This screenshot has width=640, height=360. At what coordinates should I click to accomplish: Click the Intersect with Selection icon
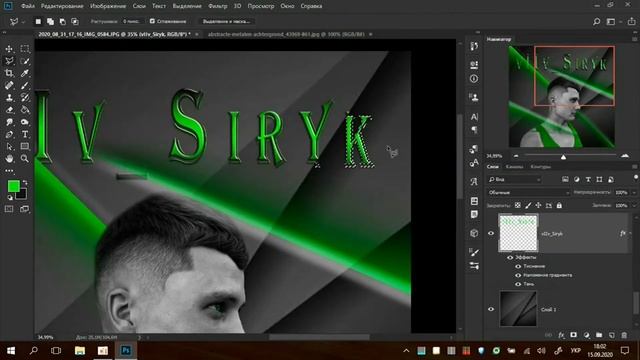tap(75, 21)
